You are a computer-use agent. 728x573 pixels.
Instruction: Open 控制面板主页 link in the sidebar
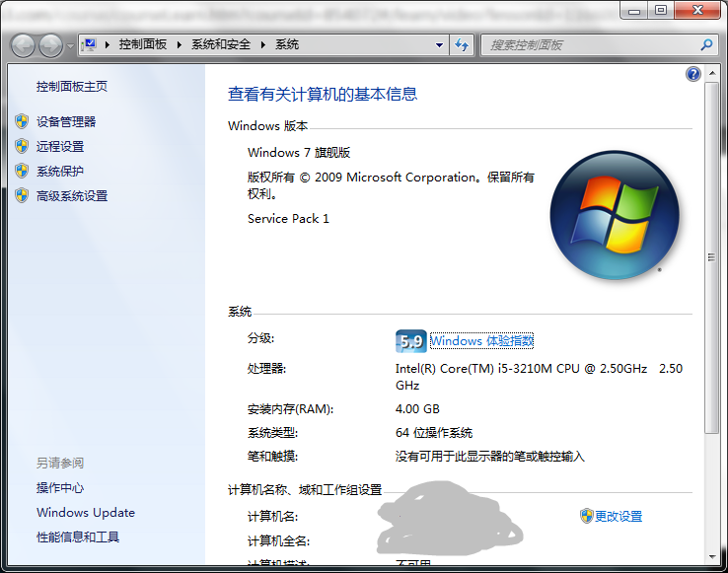pyautogui.click(x=72, y=87)
